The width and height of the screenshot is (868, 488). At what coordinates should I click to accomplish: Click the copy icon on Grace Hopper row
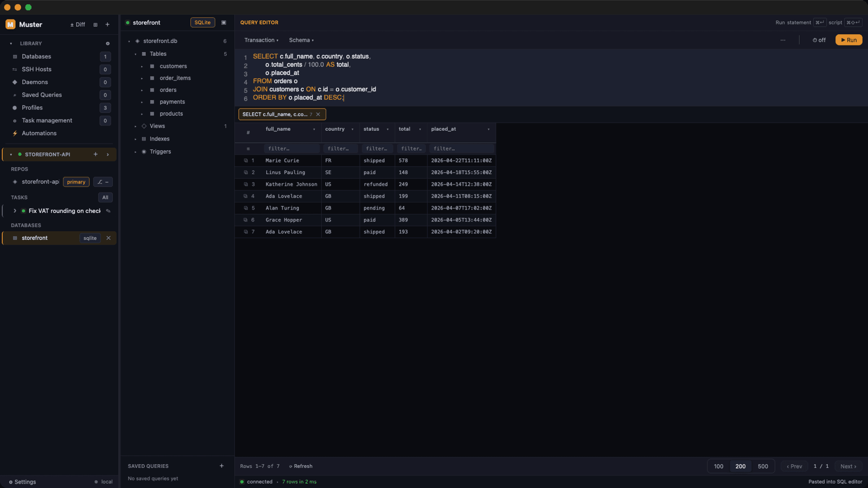(x=246, y=220)
